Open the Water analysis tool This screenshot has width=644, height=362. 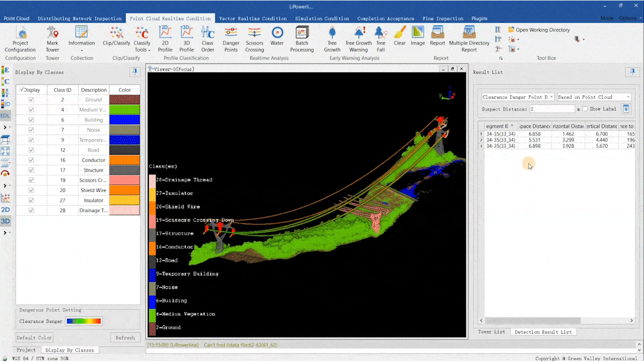point(277,37)
